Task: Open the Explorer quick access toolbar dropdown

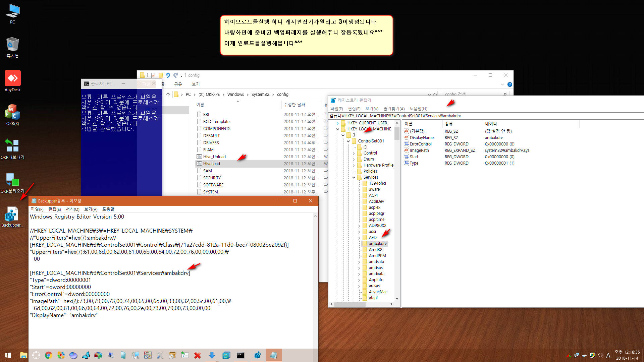Action: (x=181, y=76)
